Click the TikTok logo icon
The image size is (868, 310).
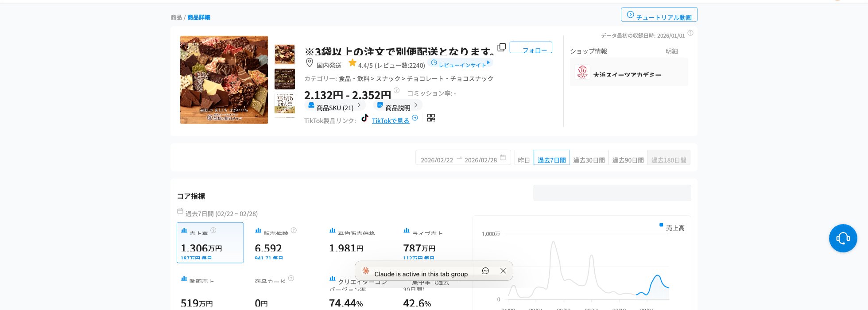pos(364,118)
